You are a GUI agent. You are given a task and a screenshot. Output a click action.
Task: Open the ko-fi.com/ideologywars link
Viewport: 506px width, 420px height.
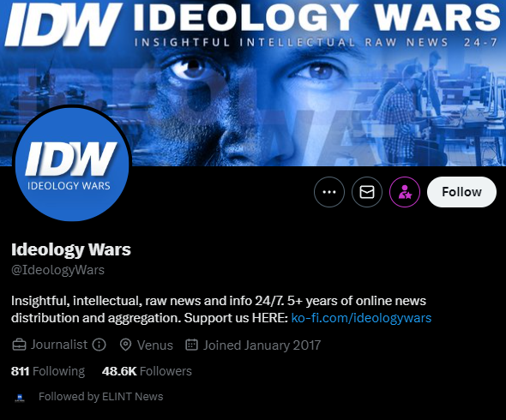point(361,318)
